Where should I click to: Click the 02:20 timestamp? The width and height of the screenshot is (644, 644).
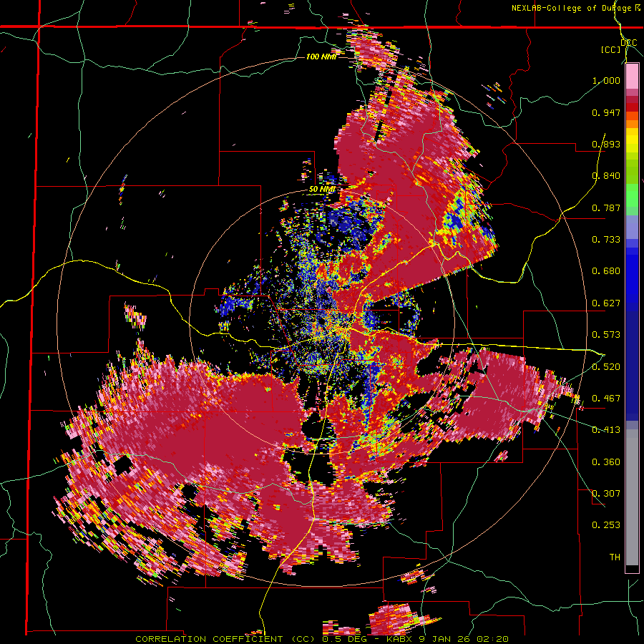click(492, 639)
